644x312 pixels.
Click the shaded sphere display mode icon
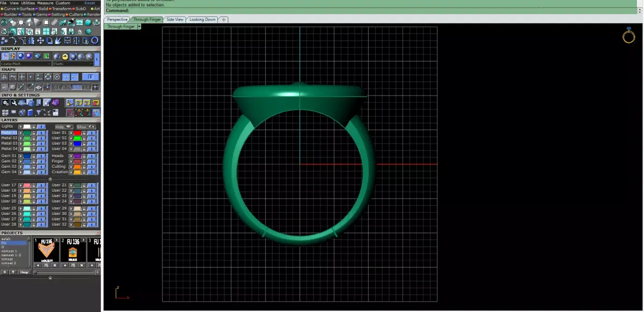(x=20, y=56)
